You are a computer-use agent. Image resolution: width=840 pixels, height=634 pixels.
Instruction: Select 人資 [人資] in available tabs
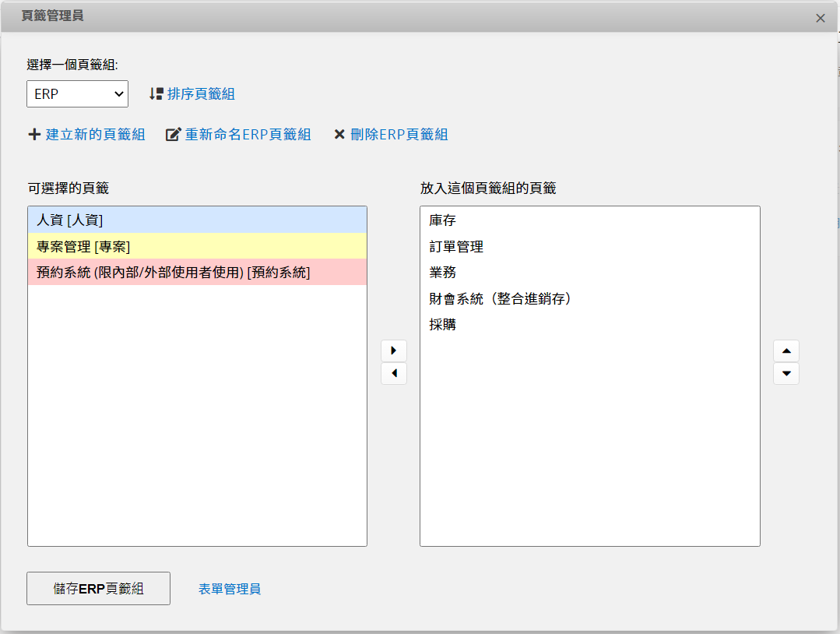[x=197, y=220]
